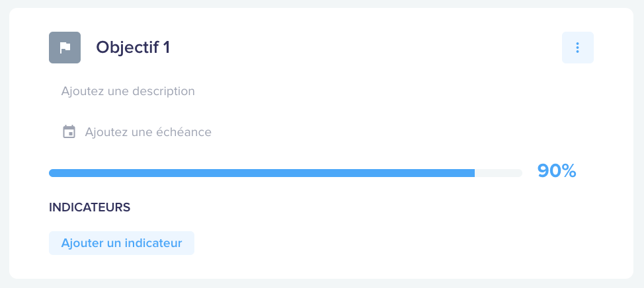
Task: Click the calendar icon for the deadline
Action: point(69,132)
